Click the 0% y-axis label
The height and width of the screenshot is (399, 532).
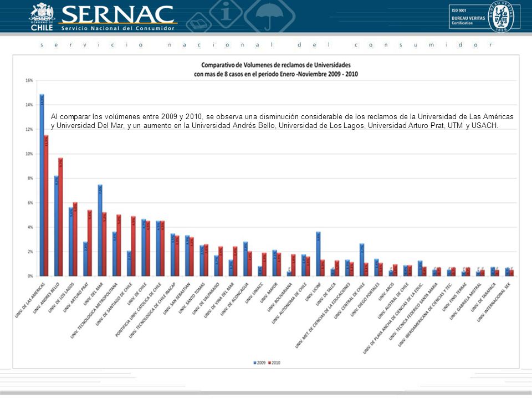click(30, 276)
